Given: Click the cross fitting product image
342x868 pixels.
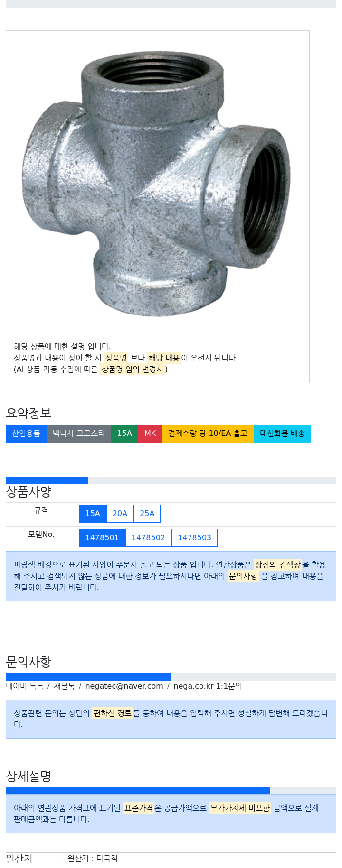Looking at the screenshot, I should coord(156,184).
